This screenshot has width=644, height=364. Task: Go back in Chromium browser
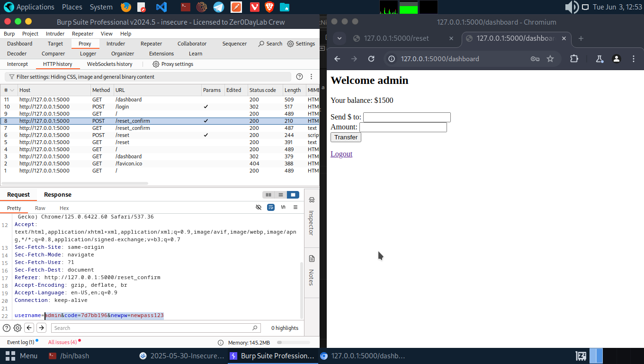(x=337, y=59)
